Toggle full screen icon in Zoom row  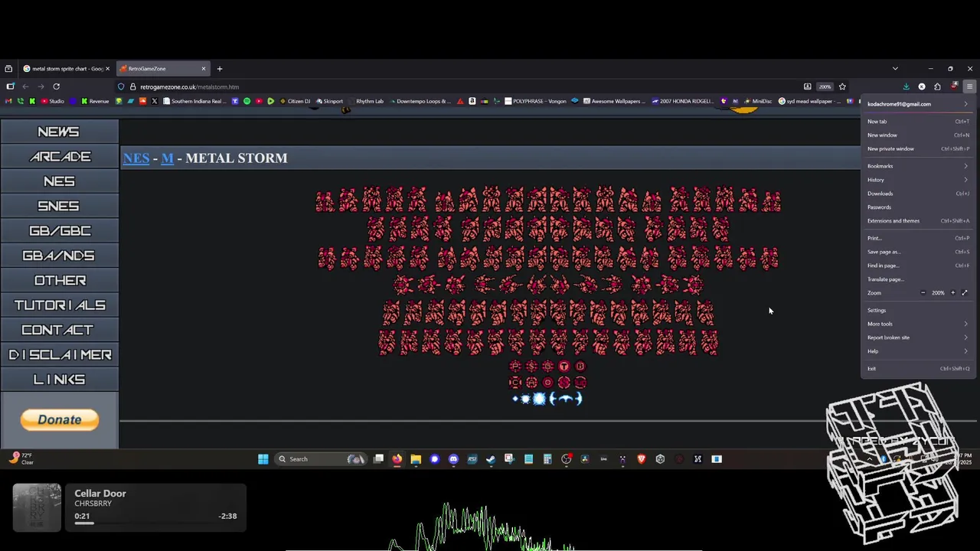coord(965,293)
